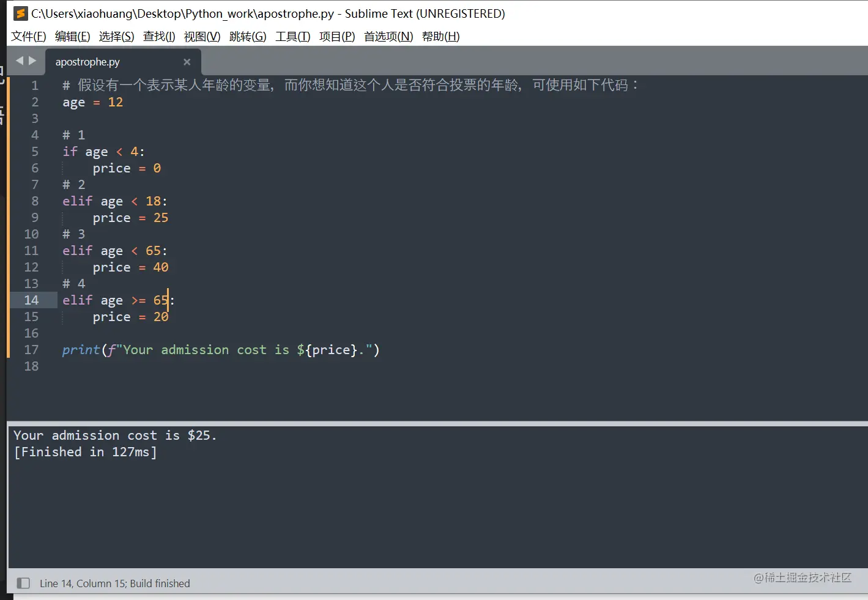Toggle side bar icon in status bar
The image size is (868, 600).
[x=23, y=583]
